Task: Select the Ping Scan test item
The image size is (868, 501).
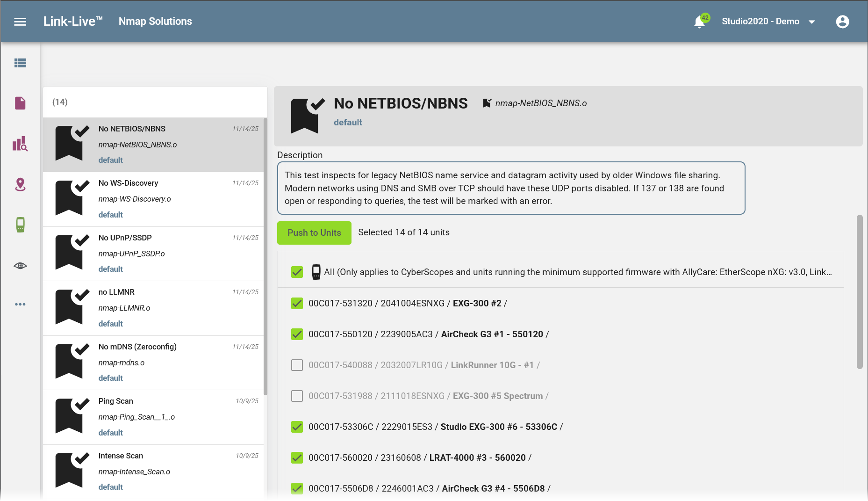Action: pyautogui.click(x=153, y=417)
